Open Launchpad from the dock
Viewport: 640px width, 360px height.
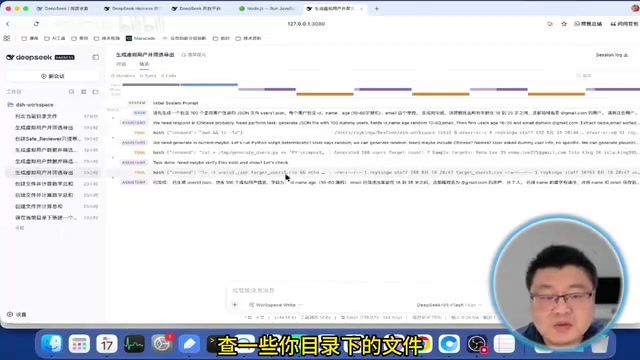79,344
